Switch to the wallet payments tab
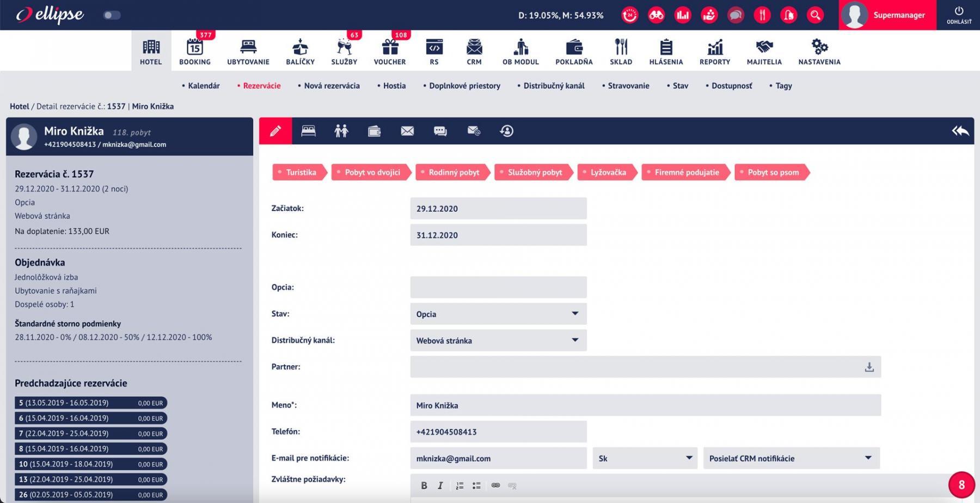 pos(374,131)
